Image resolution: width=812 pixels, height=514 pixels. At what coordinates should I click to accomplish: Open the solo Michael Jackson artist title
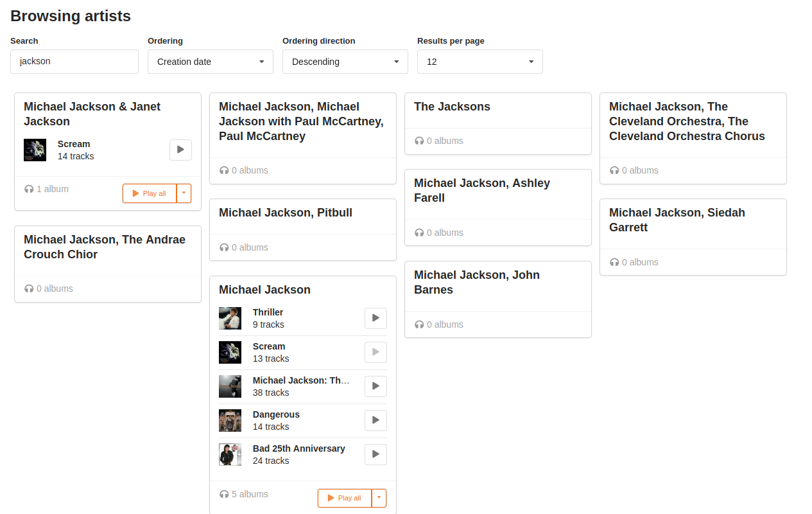coord(264,290)
